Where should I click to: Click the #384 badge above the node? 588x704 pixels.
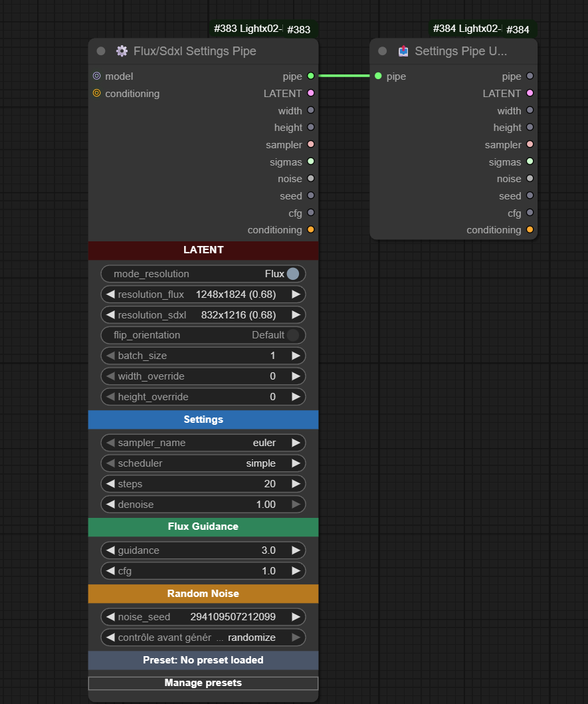tap(518, 30)
